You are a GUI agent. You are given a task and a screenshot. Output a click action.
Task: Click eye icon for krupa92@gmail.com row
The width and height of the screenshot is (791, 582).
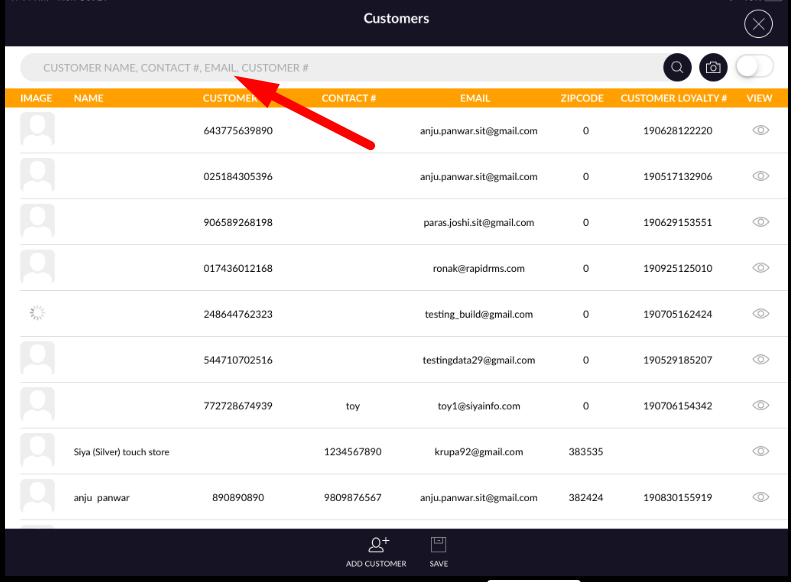[x=760, y=452]
